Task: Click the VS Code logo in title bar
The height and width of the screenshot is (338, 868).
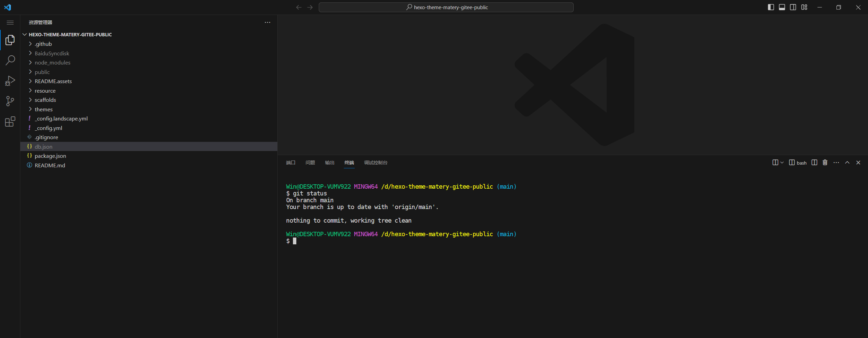Action: [7, 7]
